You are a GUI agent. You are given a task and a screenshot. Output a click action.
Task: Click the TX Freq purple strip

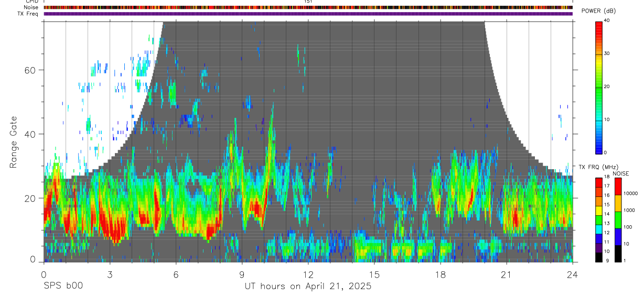click(x=308, y=14)
